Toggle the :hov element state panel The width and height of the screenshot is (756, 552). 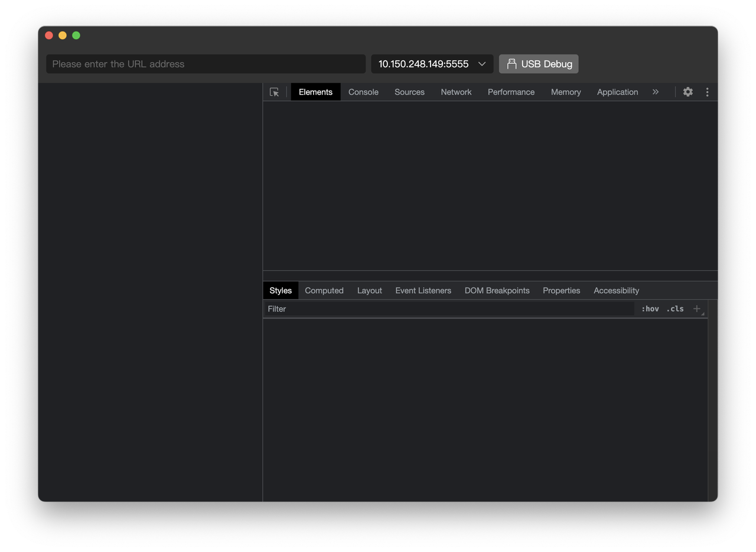[650, 309]
